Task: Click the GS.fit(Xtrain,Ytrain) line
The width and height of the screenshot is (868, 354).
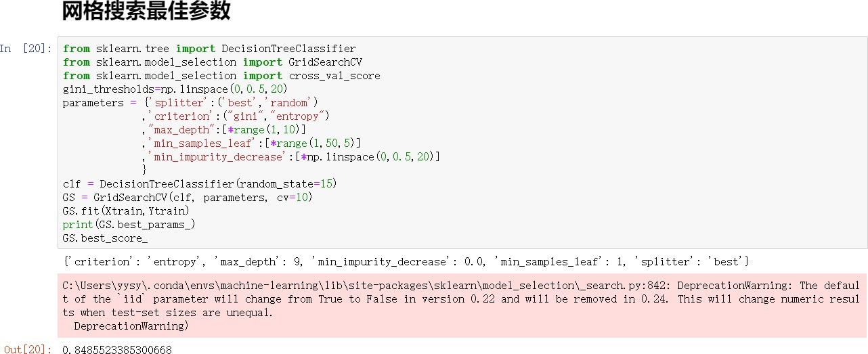Action: tap(126, 211)
